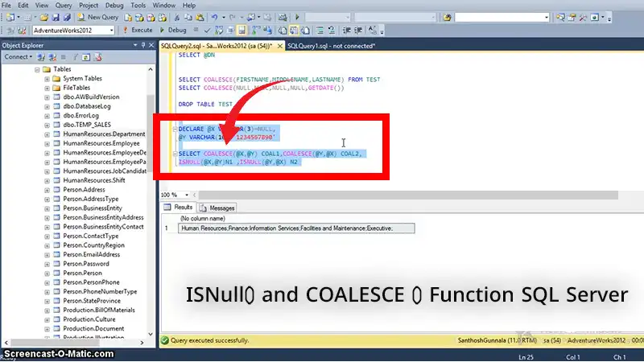Screen dimensions: 644x362
Task: Click the editor horizontal scrollbar
Action: point(408,195)
